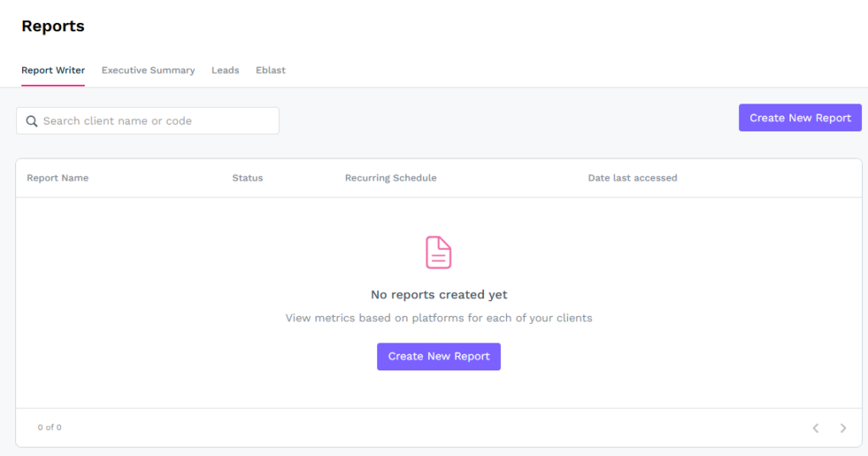Viewport: 868px width, 456px height.
Task: Click the Reports page title
Action: coord(53,26)
